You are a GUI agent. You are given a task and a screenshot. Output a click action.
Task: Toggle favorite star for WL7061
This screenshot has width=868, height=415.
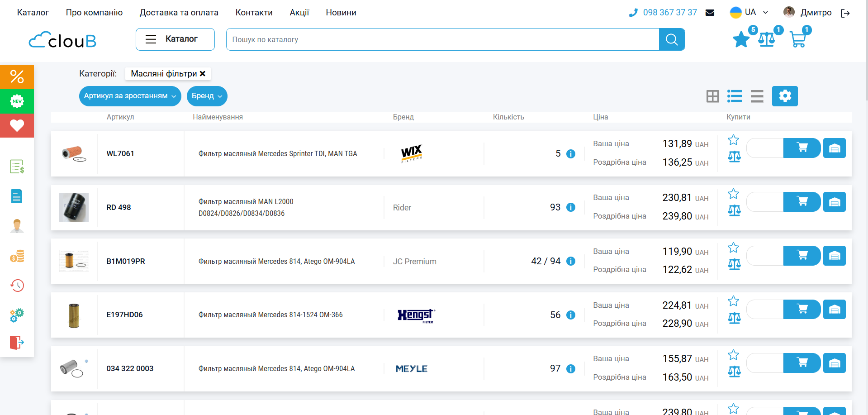(x=733, y=140)
